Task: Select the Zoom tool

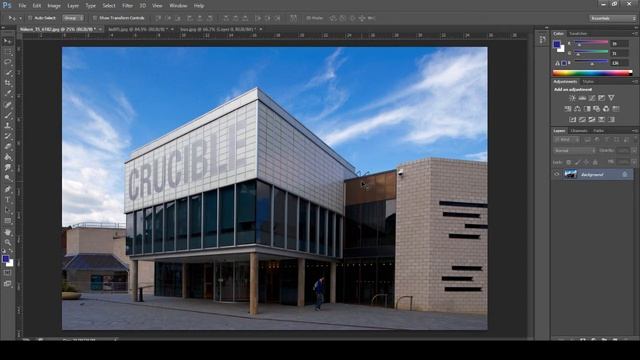Action: tap(7, 242)
